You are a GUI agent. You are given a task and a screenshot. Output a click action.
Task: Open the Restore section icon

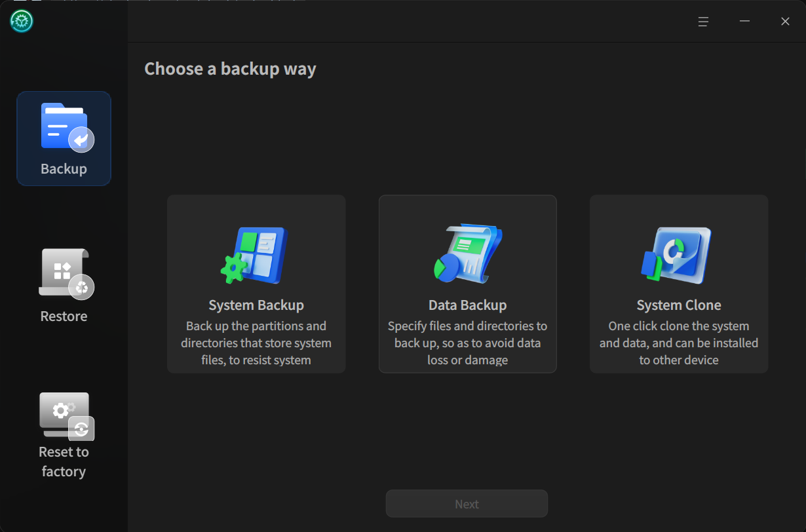point(66,274)
